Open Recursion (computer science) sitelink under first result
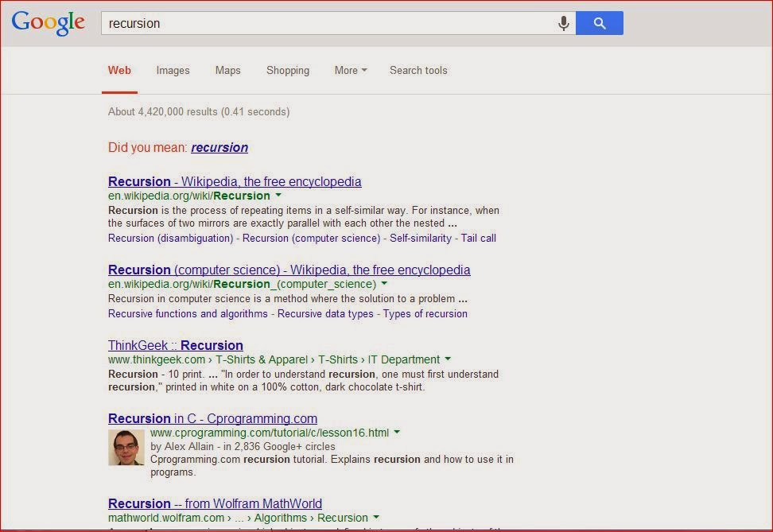The width and height of the screenshot is (773, 532). (x=311, y=238)
